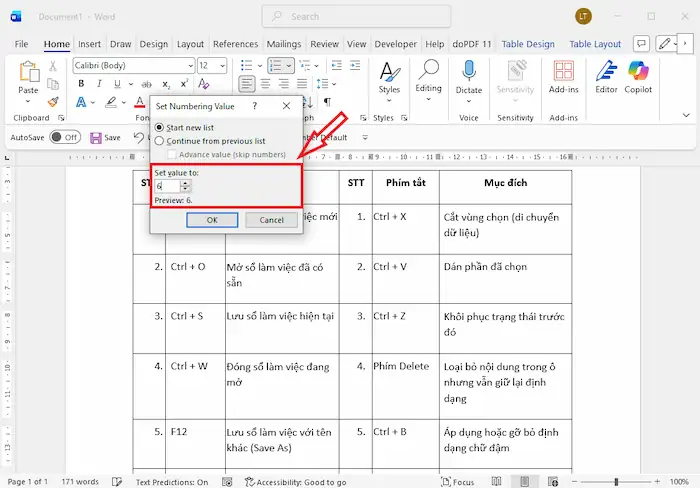
Task: Open the References ribbon tab
Action: 235,44
